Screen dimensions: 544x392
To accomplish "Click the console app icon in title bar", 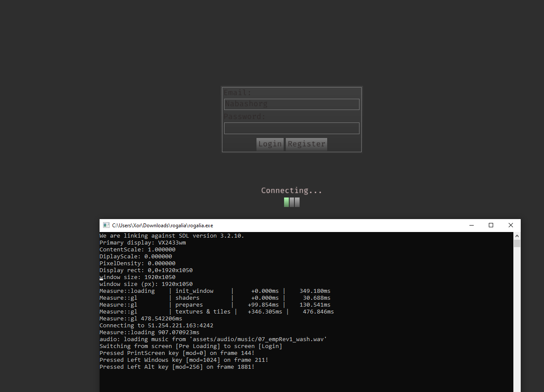I will click(106, 225).
